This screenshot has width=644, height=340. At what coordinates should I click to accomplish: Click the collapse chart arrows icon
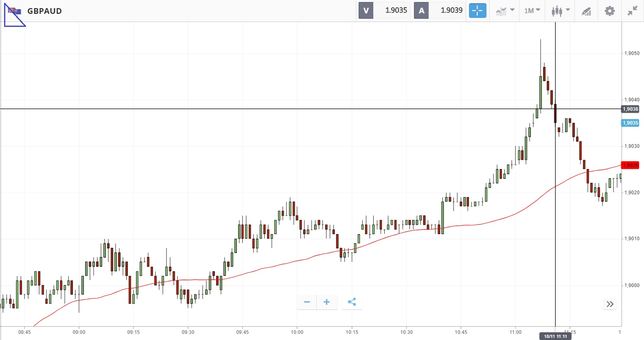632,11
